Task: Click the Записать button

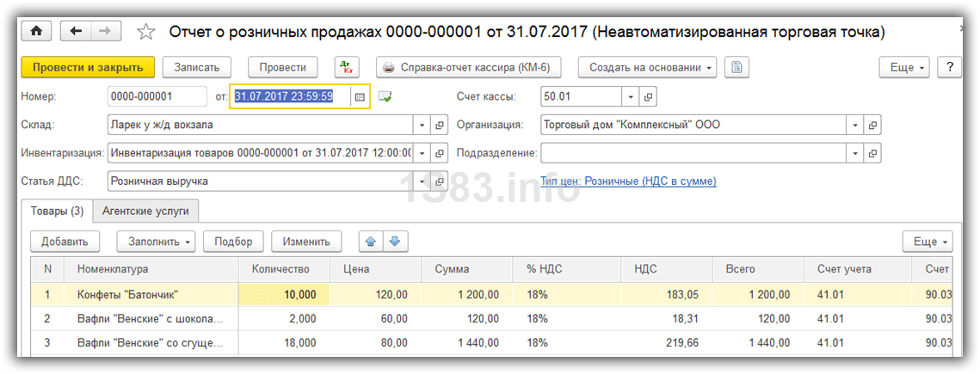Action: click(197, 67)
